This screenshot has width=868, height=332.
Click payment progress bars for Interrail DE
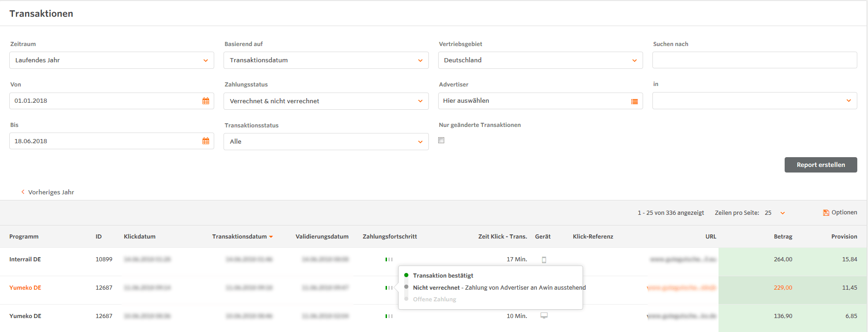(389, 259)
